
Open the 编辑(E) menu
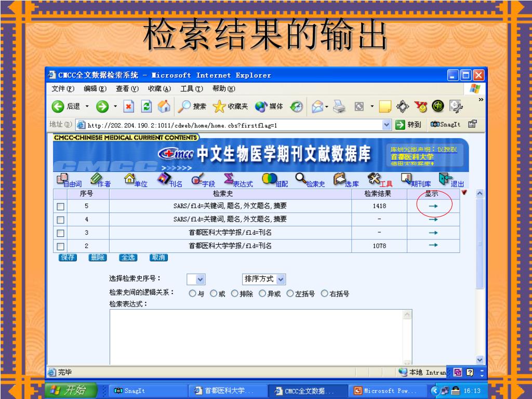(x=95, y=88)
